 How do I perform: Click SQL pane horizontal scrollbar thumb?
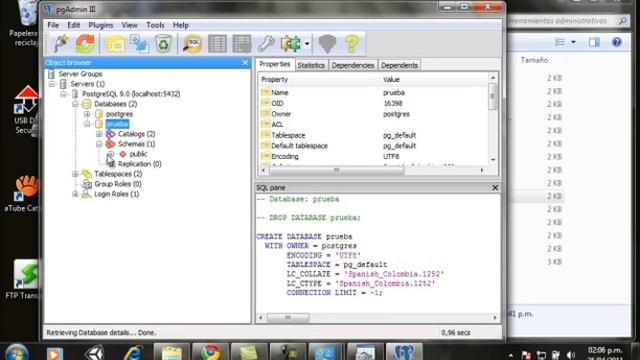point(288,317)
